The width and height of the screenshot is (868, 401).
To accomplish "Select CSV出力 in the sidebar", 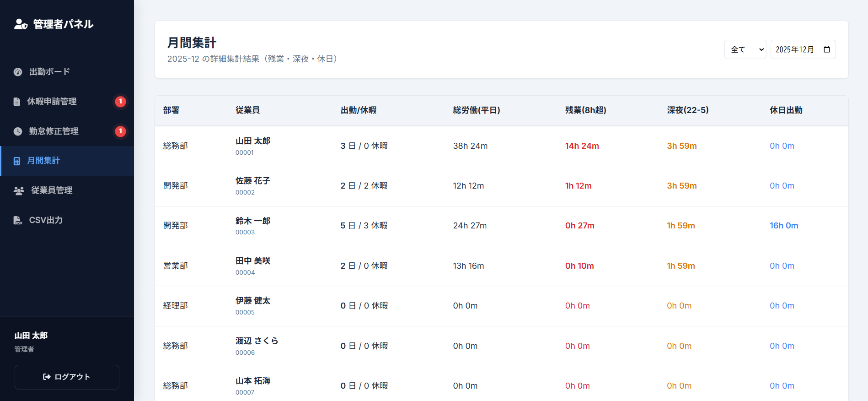I will click(x=46, y=220).
